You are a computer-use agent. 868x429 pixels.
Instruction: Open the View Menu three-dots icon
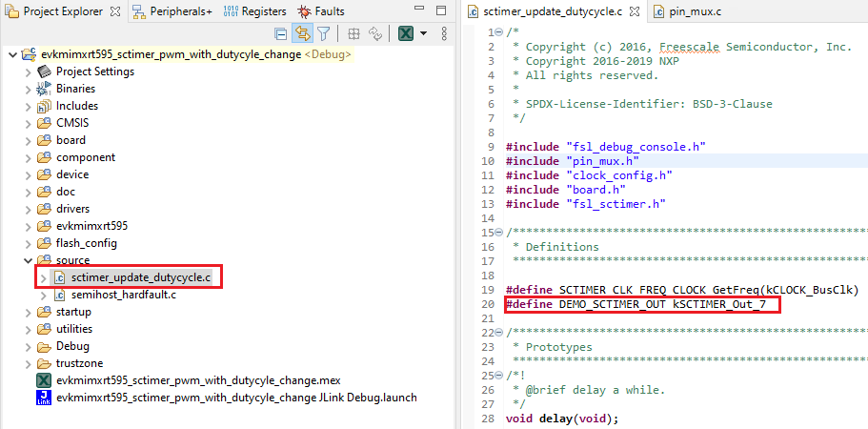444,34
